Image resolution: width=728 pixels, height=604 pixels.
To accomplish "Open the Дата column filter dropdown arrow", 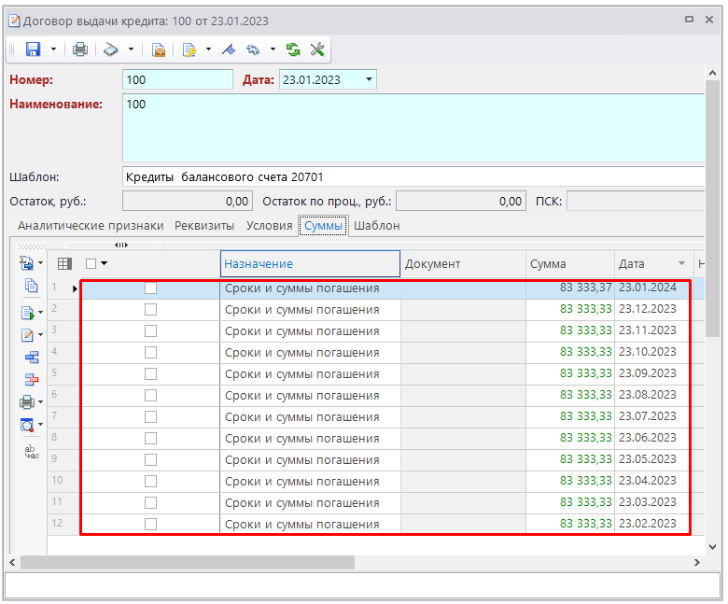I will point(682,263).
